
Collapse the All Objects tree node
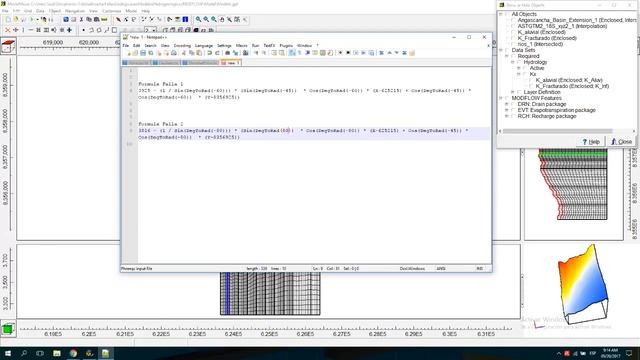[x=501, y=14]
